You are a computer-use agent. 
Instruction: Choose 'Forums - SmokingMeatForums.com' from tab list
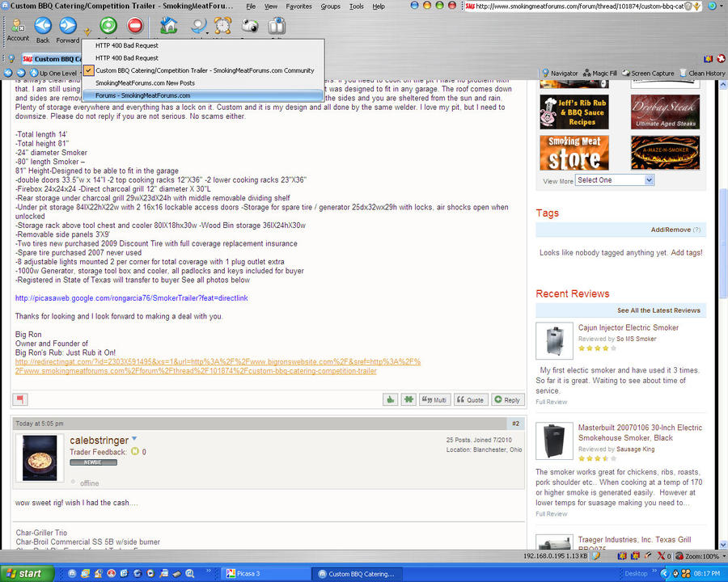tap(142, 95)
